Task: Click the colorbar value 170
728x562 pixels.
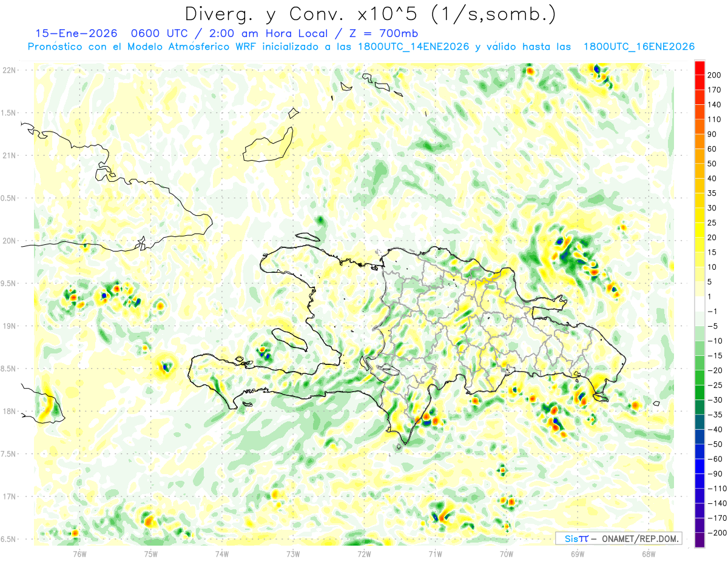Action: click(714, 90)
